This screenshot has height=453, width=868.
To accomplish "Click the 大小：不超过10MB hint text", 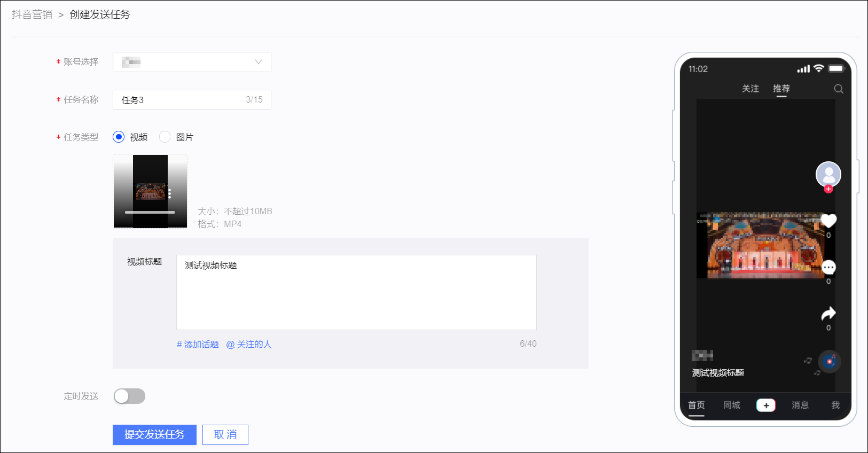I will [235, 212].
